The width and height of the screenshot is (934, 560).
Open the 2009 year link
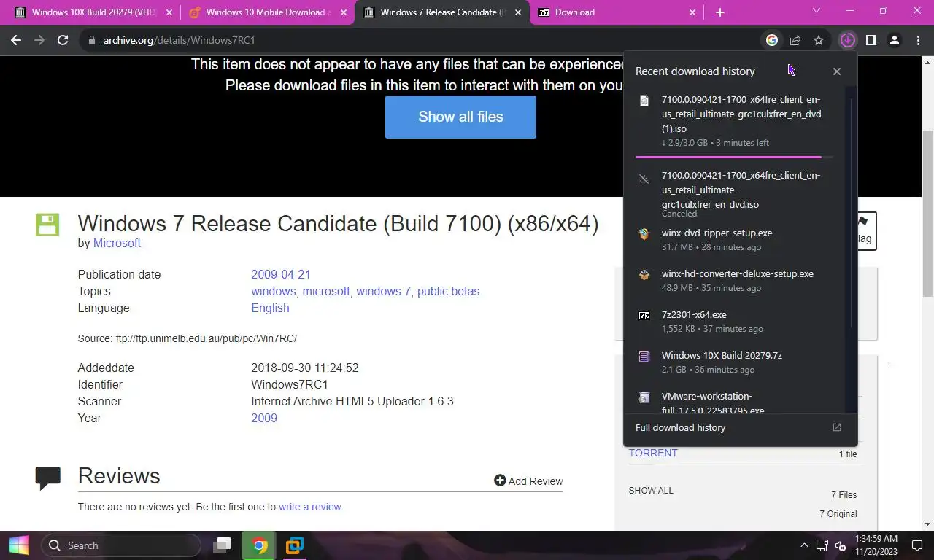264,418
